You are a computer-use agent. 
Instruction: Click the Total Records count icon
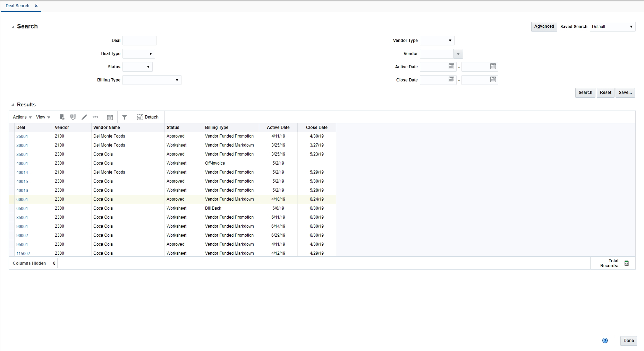click(x=627, y=263)
